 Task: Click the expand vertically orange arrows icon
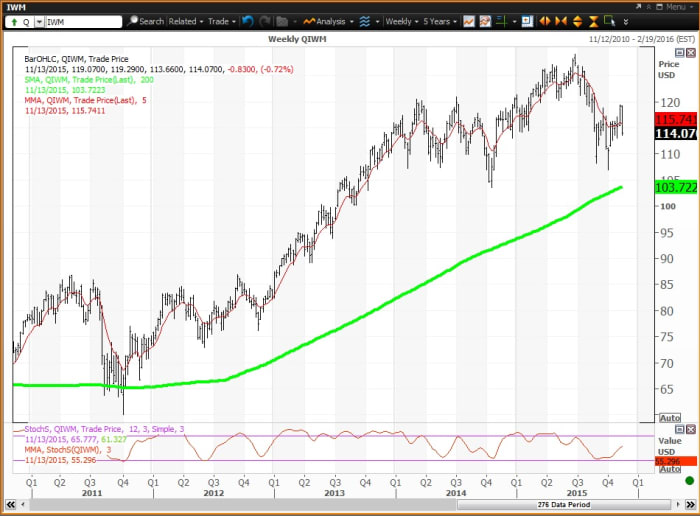(x=577, y=21)
